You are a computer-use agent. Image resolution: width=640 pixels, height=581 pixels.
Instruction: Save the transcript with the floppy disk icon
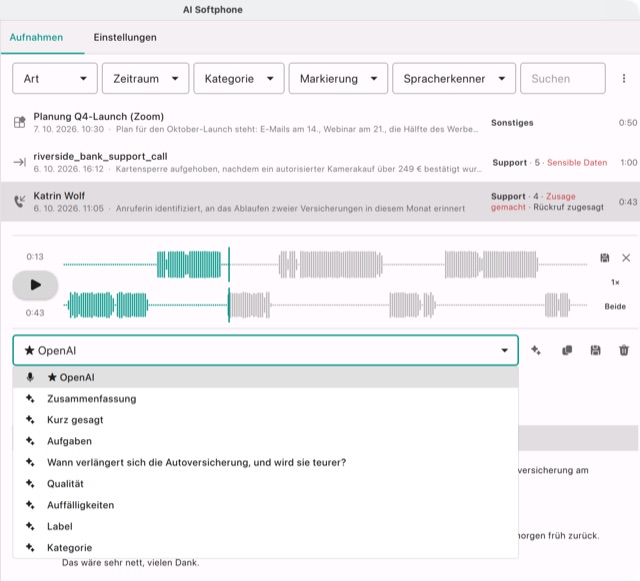click(595, 350)
